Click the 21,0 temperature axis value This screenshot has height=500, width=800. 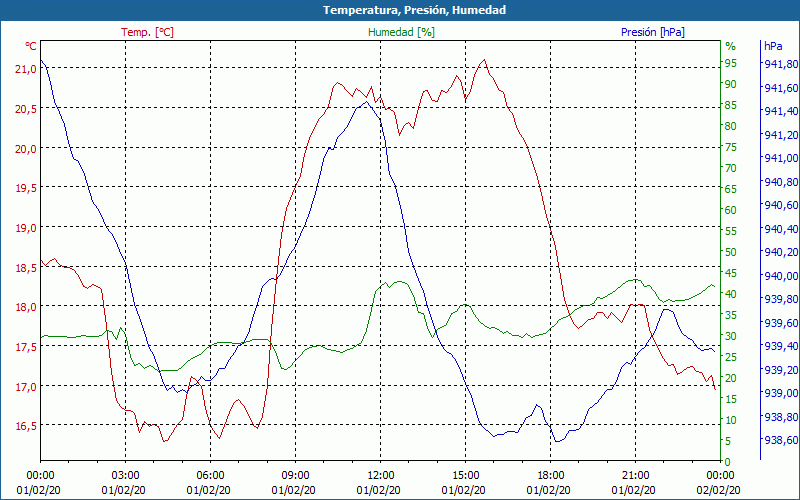click(26, 69)
